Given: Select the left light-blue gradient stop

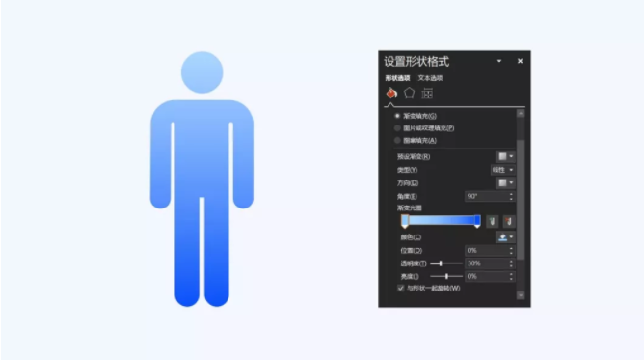Looking at the screenshot, I should click(x=405, y=221).
